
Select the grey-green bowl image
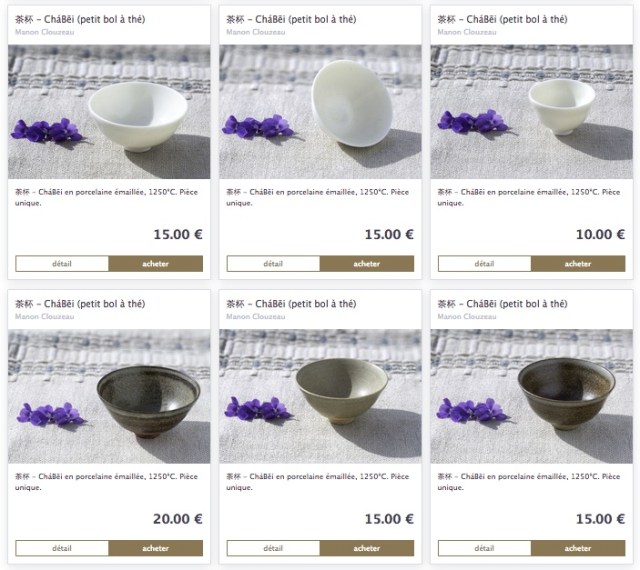tap(320, 396)
